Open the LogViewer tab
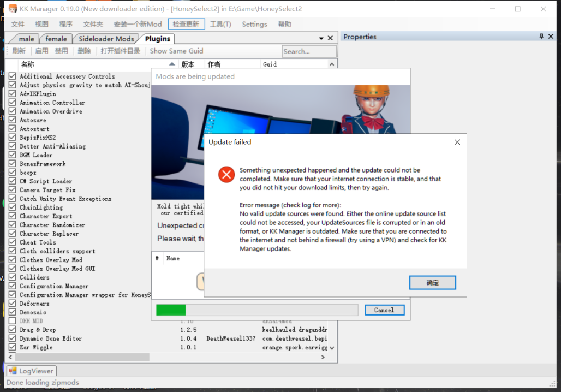 pos(32,371)
